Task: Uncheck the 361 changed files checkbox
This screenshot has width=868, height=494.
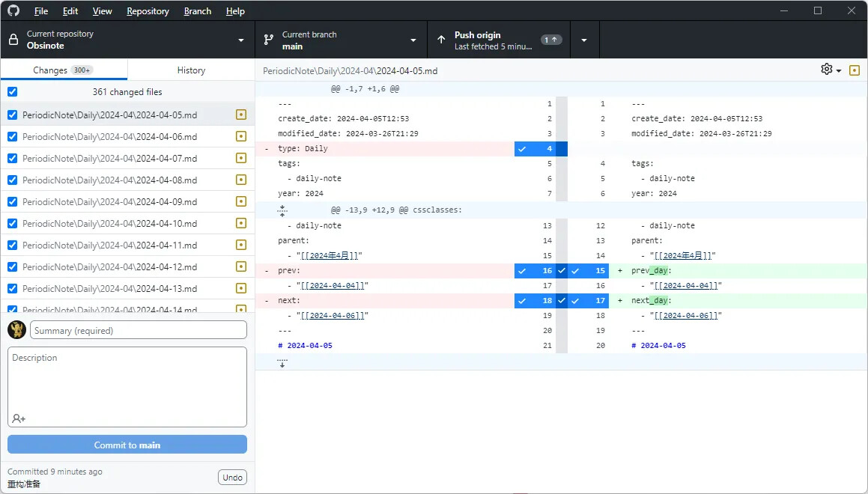Action: (x=12, y=92)
